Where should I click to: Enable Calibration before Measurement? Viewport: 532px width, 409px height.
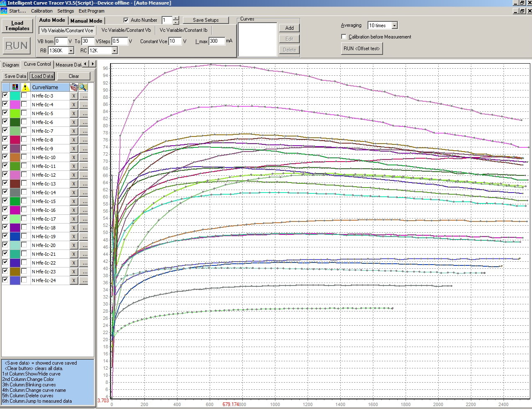click(x=344, y=37)
